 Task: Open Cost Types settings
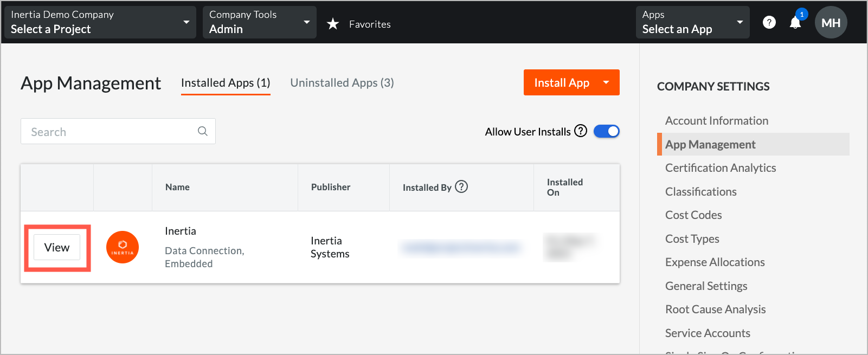click(692, 238)
